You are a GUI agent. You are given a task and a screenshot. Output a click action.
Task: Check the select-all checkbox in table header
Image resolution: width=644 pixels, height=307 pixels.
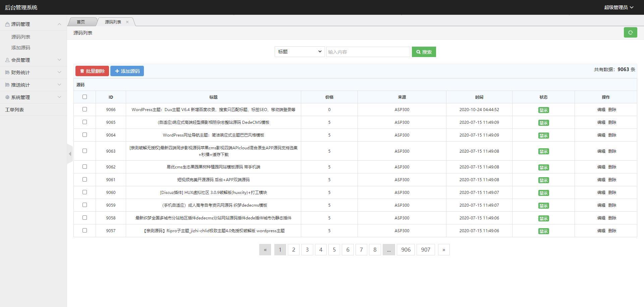[85, 97]
